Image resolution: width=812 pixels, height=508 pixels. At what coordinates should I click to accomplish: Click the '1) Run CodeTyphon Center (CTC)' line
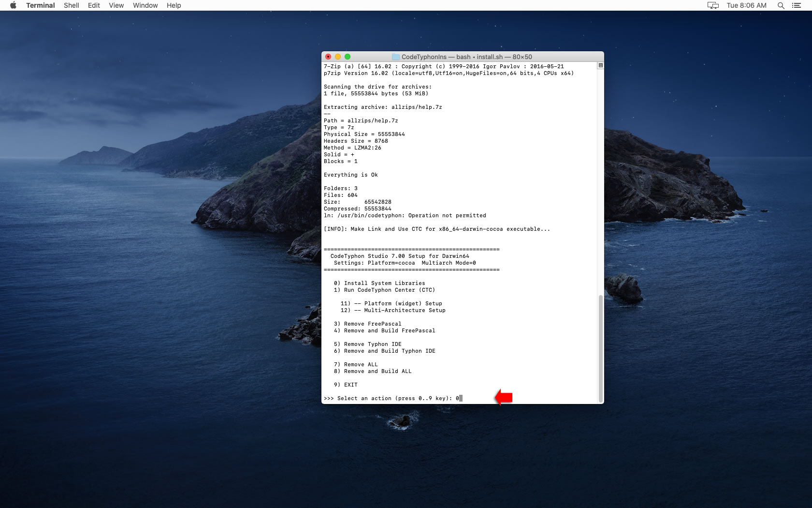[384, 290]
